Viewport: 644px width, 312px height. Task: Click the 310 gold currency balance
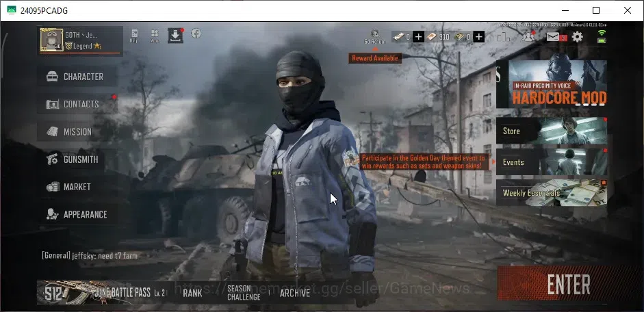[439, 37]
